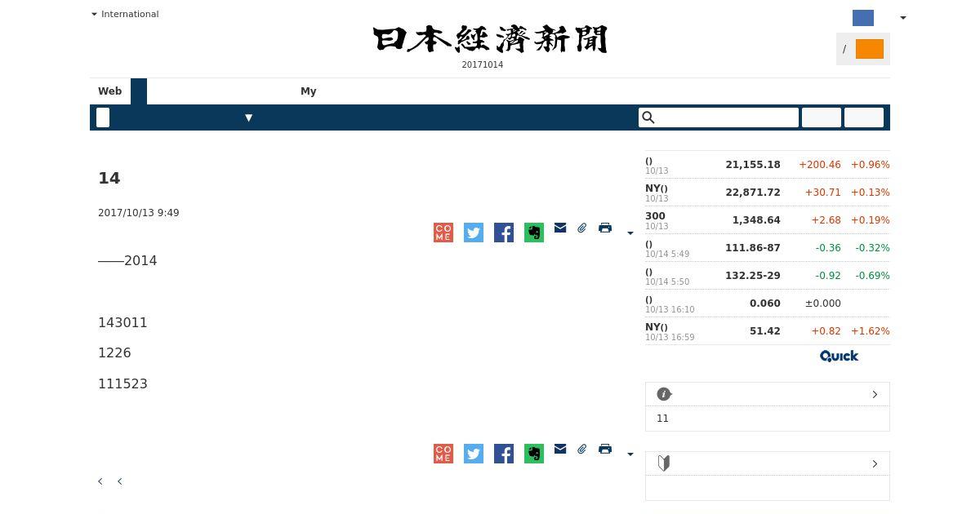Click header date 20171014
Image resolution: width=980 pixels, height=514 pixels.
tap(483, 64)
